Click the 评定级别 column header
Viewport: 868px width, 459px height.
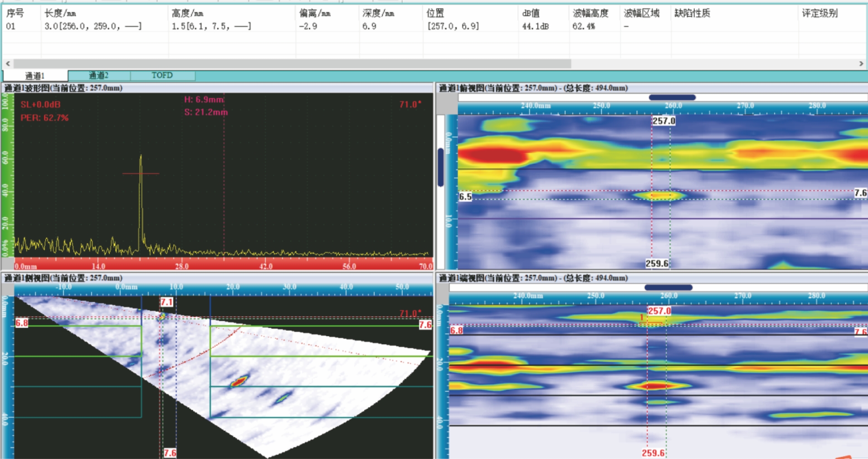[819, 14]
